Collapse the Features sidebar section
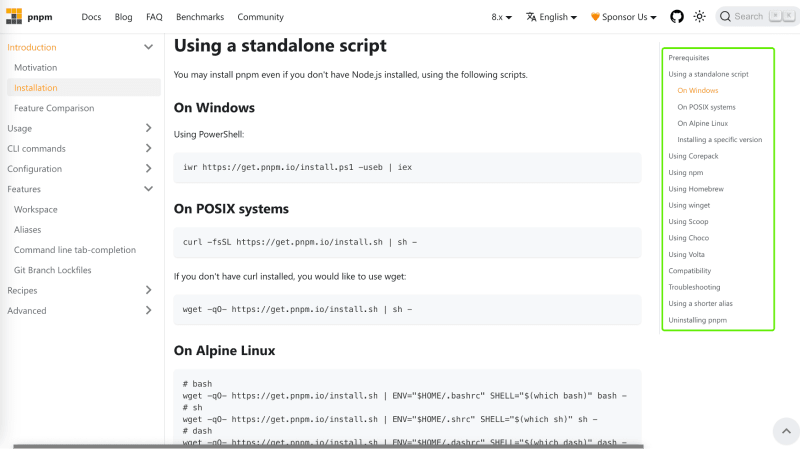The height and width of the screenshot is (449, 800). pyautogui.click(x=148, y=189)
